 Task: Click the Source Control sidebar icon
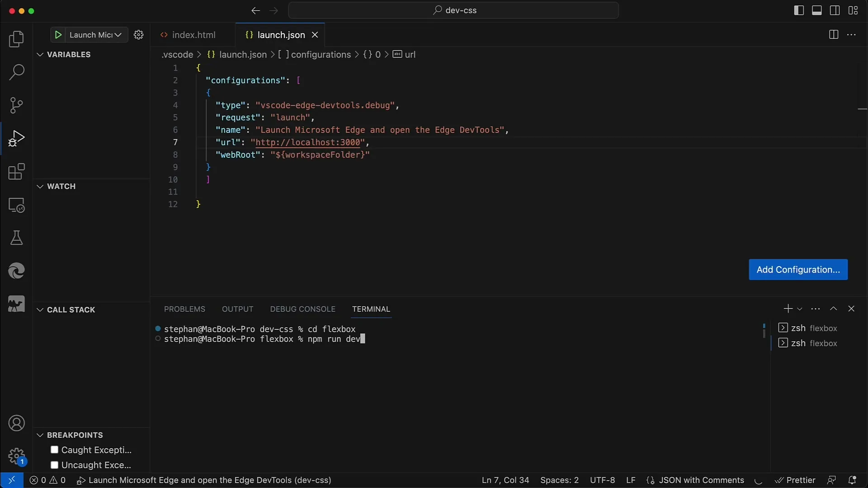[16, 105]
